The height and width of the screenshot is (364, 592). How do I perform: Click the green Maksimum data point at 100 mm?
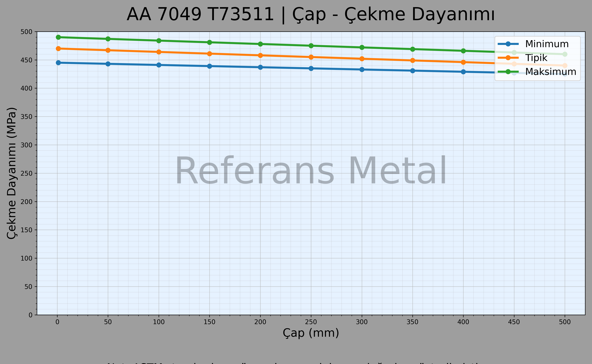(159, 41)
